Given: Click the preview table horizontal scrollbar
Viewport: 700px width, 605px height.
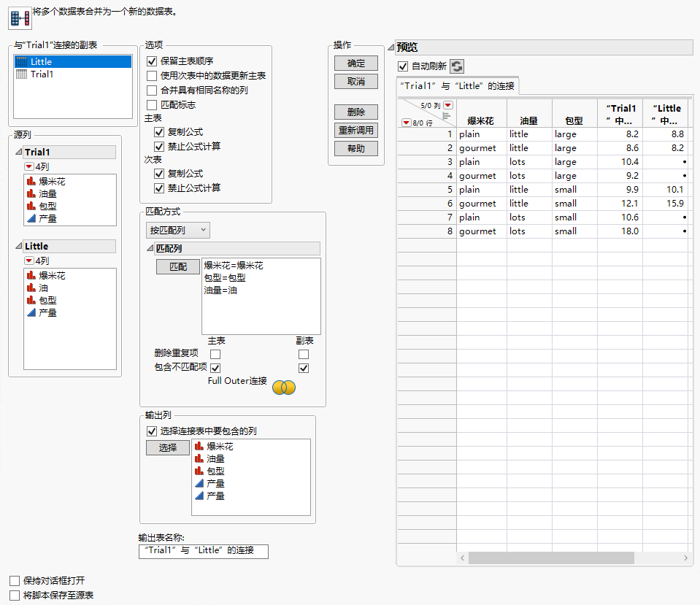Looking at the screenshot, I should pyautogui.click(x=551, y=558).
